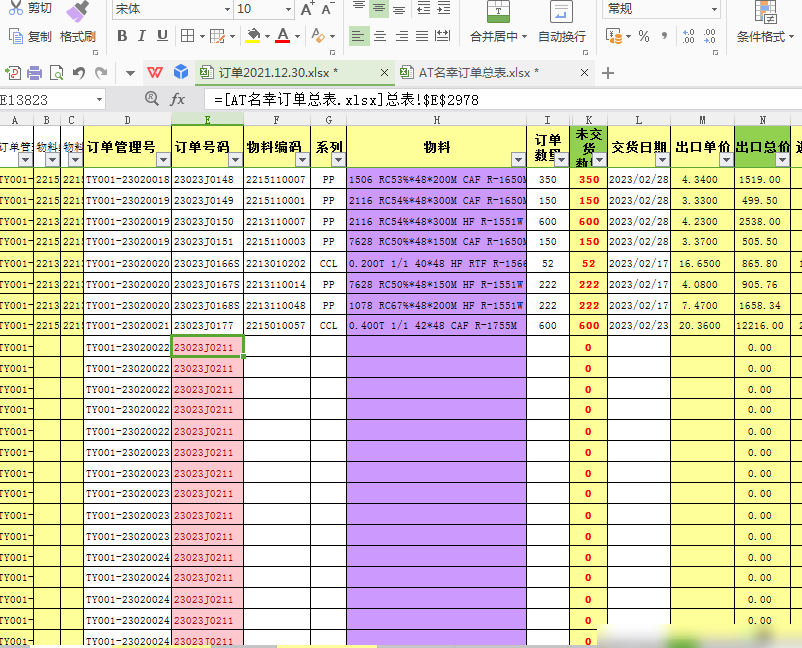This screenshot has height=648, width=802.
Task: Apply currency format icon
Action: point(614,36)
